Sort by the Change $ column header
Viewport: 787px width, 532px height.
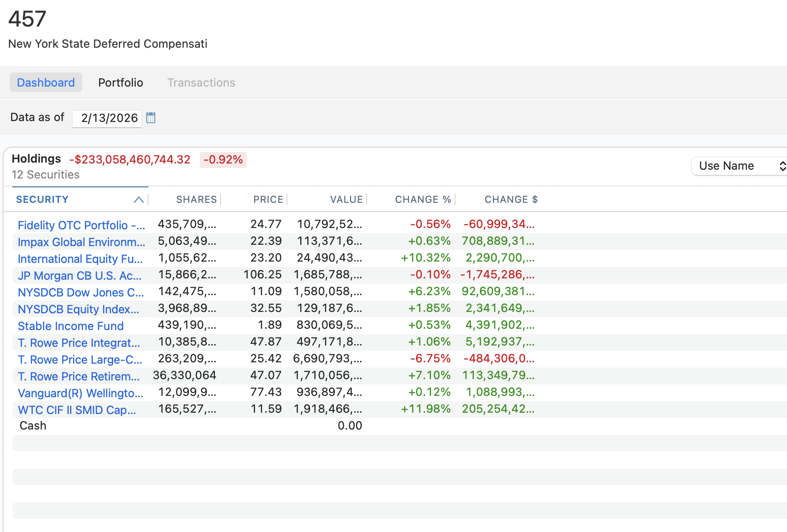point(511,200)
